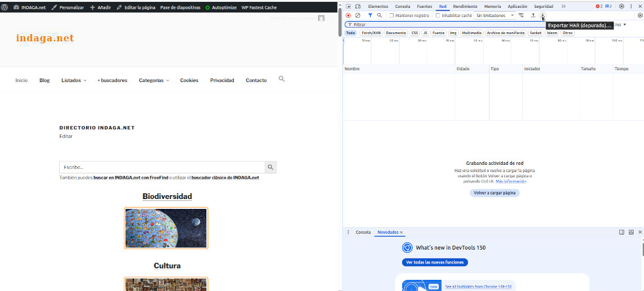Enable the Inhabilitar caché checkbox
Viewport: 644px width, 291px height.
pyautogui.click(x=438, y=16)
